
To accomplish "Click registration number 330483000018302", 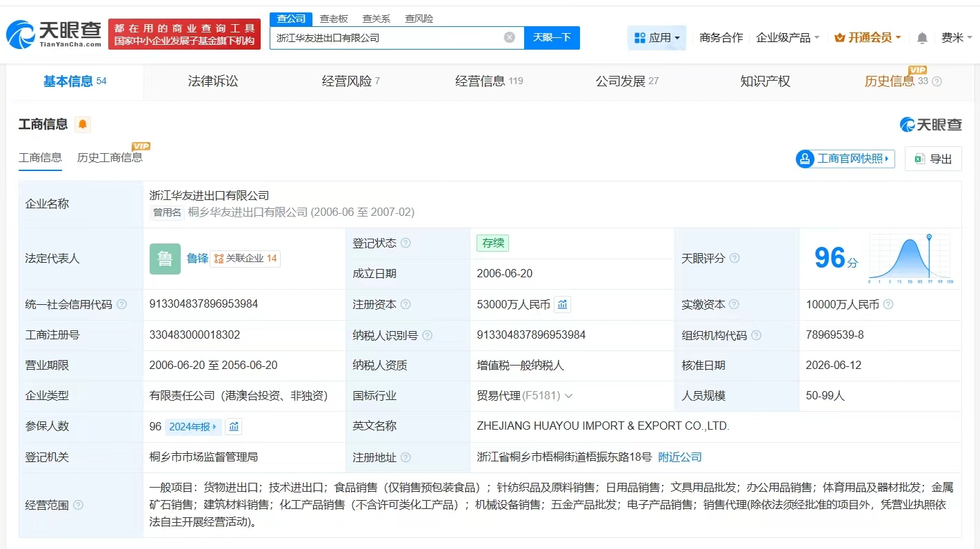I will (194, 335).
